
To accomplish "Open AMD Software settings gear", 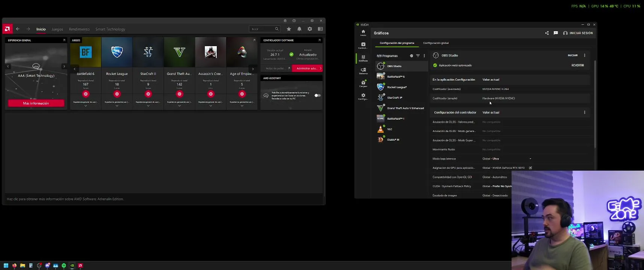I will (x=310, y=29).
